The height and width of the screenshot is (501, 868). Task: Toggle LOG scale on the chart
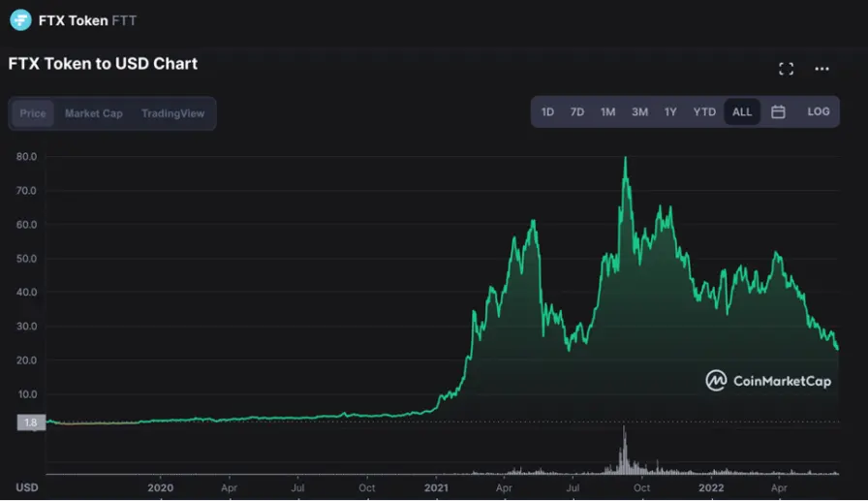(819, 111)
